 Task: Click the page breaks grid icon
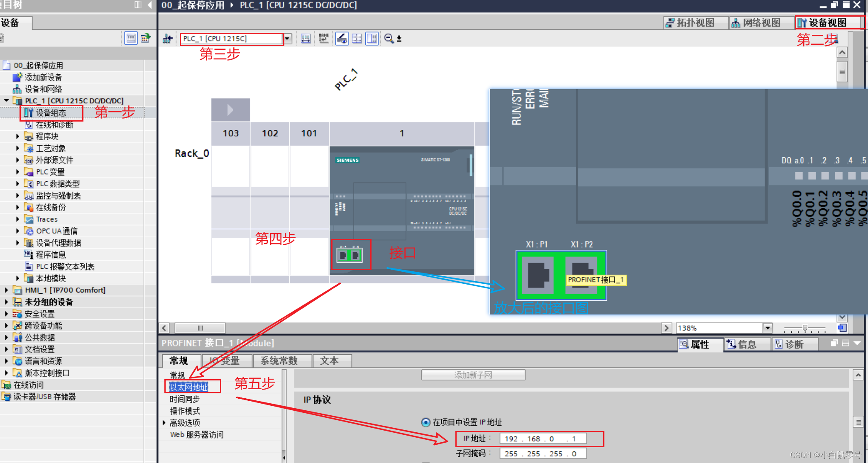pos(357,39)
